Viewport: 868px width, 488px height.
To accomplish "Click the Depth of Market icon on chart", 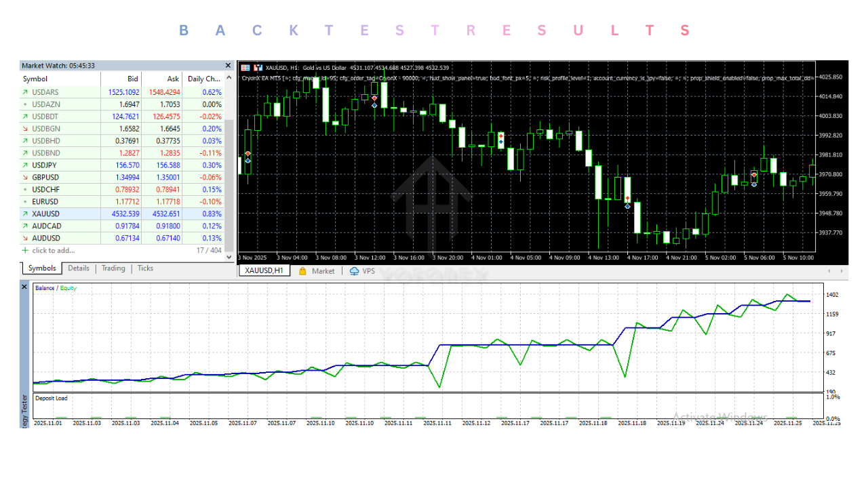I will tap(245, 68).
